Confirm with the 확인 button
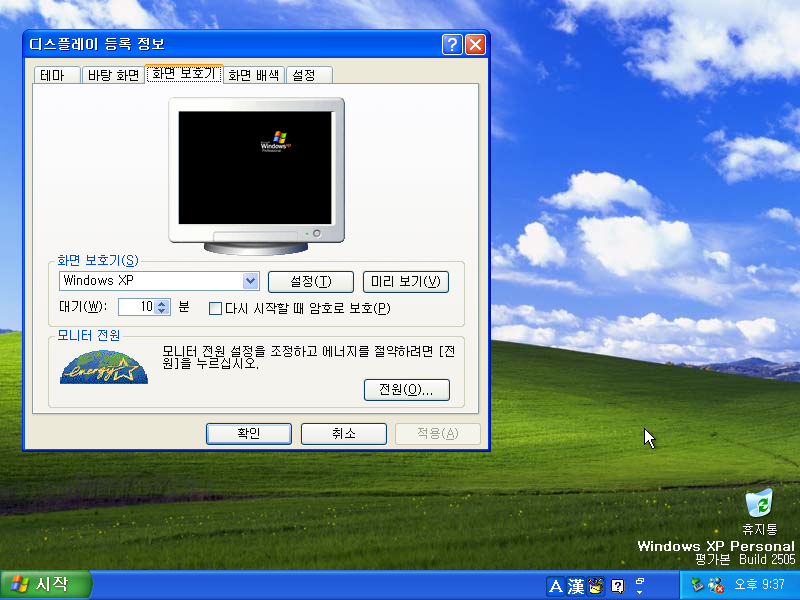The width and height of the screenshot is (800, 600). 249,434
